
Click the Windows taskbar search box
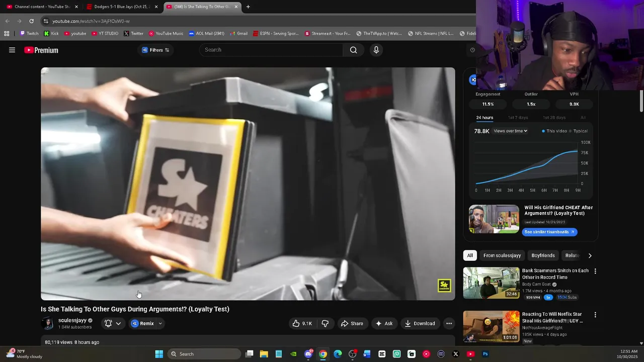(203, 354)
